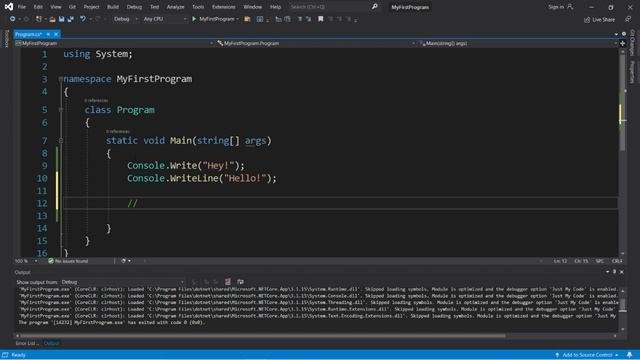640x360 pixels.
Task: Switch to the Output tab at bottom
Action: point(51,343)
